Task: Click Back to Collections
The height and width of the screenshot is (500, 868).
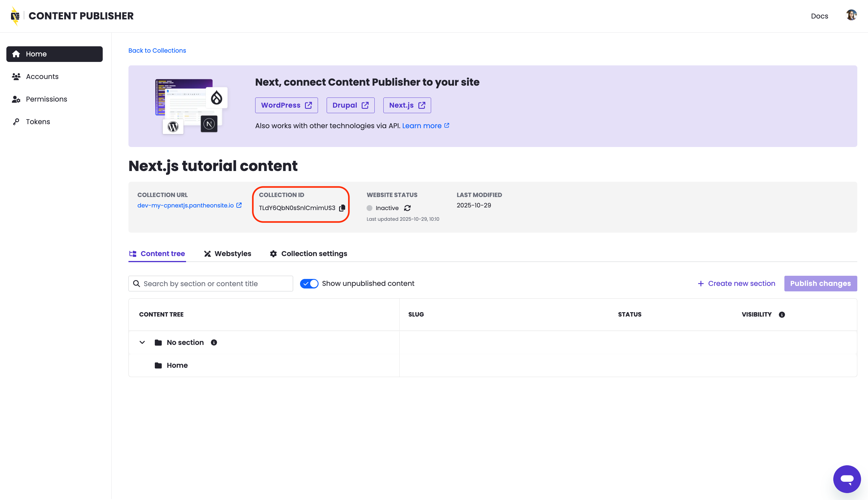Action: [x=157, y=50]
